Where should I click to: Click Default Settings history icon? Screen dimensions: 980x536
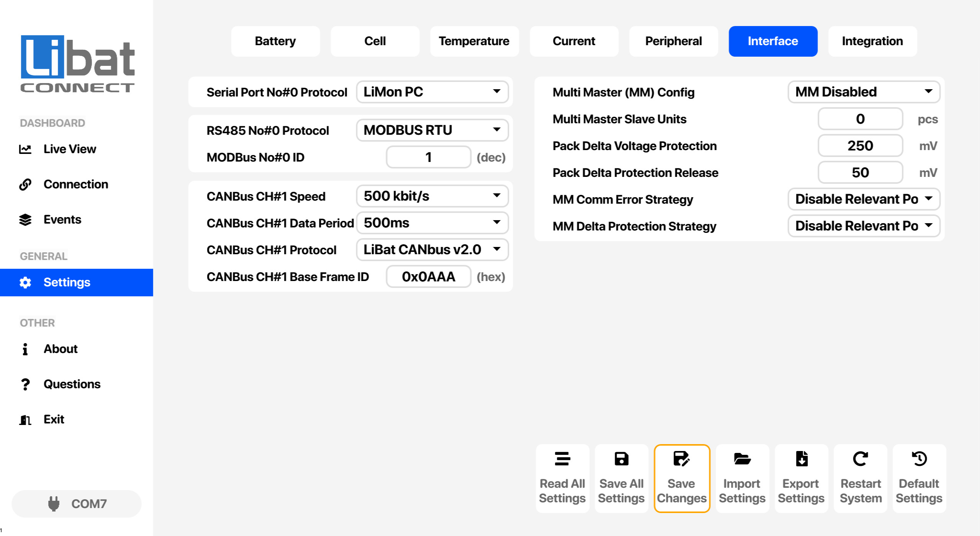(x=919, y=459)
